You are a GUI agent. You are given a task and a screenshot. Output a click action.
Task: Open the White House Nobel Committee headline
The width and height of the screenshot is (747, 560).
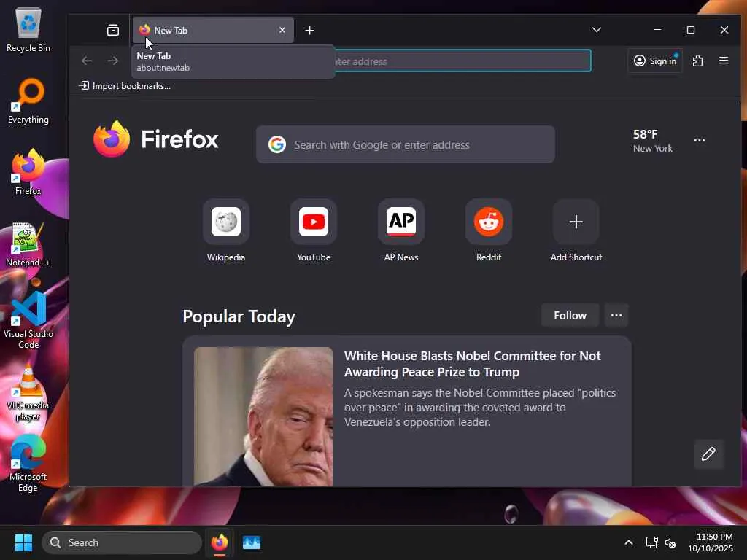click(x=472, y=364)
